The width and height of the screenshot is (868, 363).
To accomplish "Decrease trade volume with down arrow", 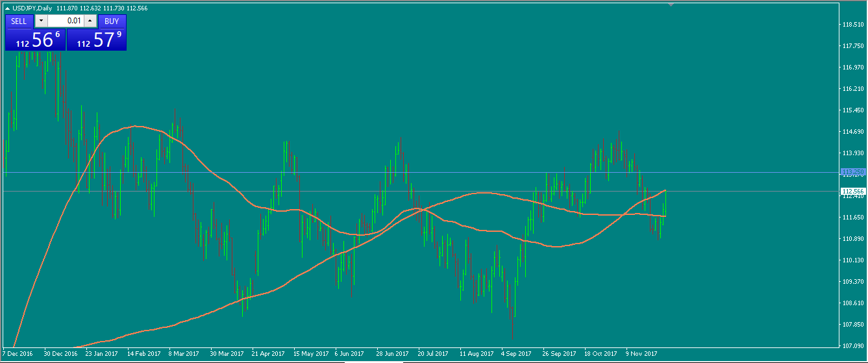I will 41,21.
